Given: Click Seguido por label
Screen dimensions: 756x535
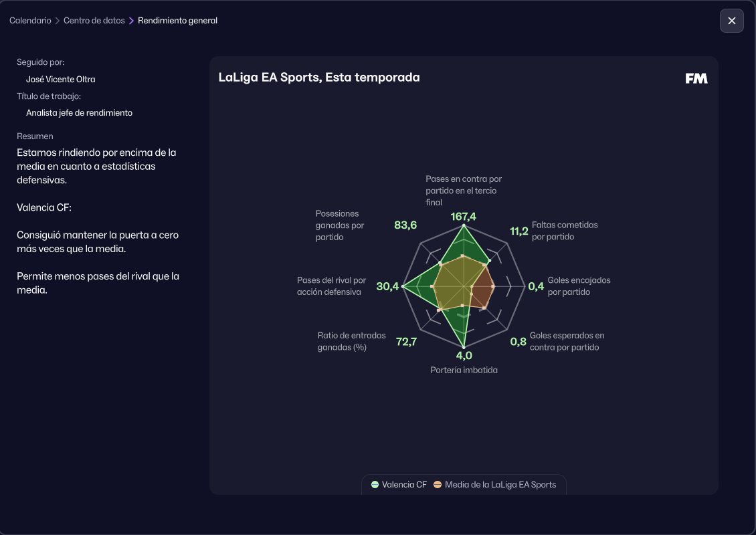Looking at the screenshot, I should coord(41,62).
